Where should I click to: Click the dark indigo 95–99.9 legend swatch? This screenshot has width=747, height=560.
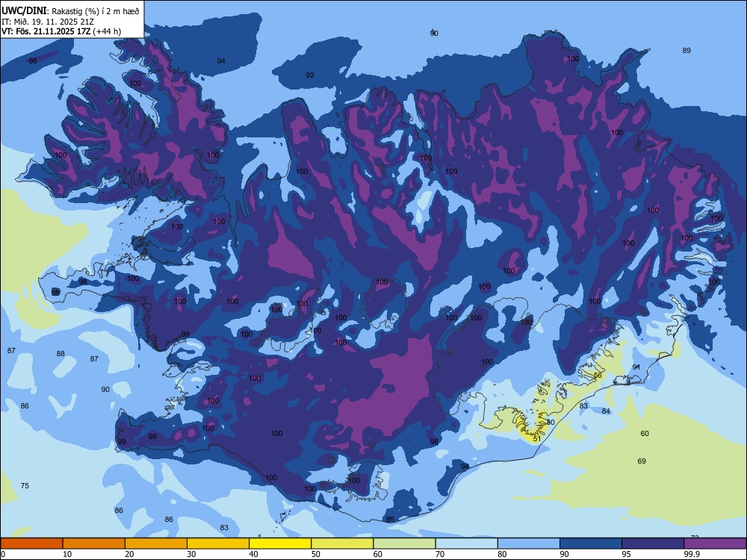click(x=653, y=544)
